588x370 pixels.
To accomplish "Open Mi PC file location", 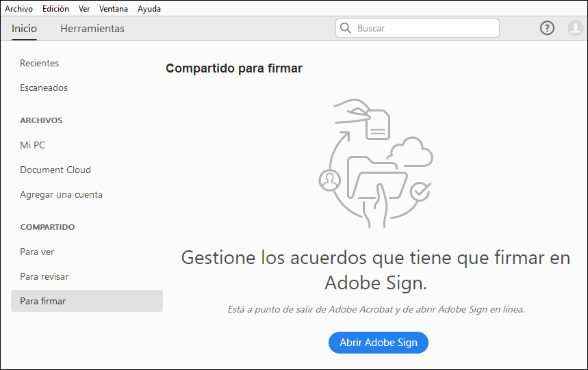I will click(x=33, y=145).
